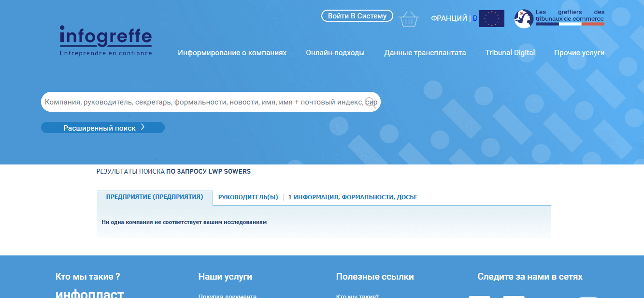Click the European Union flag icon
644x298 pixels.
tap(491, 18)
